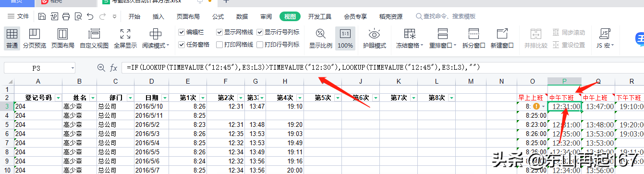The image size is (644, 174).
Task: Select cell P3 with 12:31:00
Action: pyautogui.click(x=565, y=106)
